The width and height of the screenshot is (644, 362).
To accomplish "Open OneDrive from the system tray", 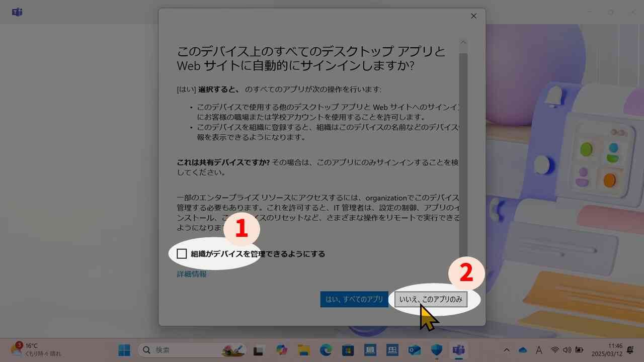I will [x=523, y=350].
